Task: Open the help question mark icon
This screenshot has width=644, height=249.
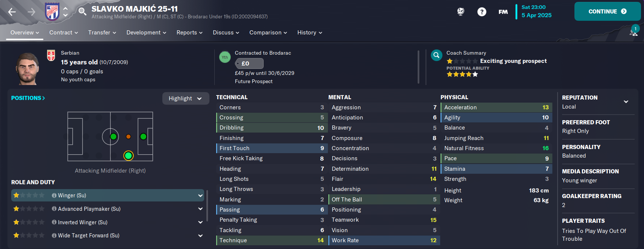Action: tap(482, 12)
